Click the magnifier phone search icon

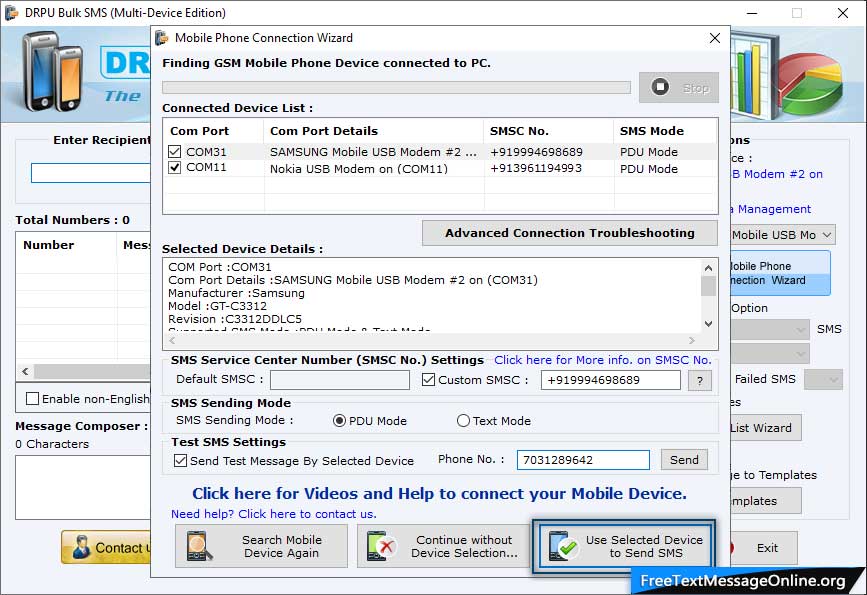coord(199,546)
